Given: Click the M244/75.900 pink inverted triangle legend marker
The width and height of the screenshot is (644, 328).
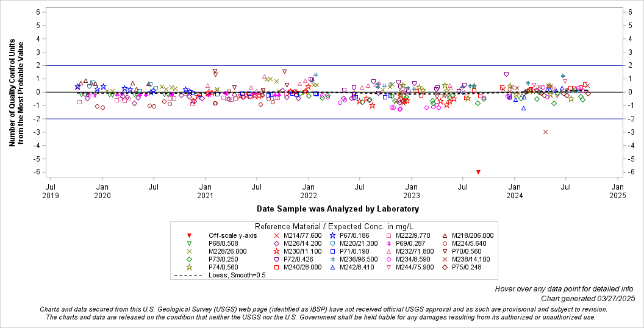Looking at the screenshot, I should (x=388, y=267).
